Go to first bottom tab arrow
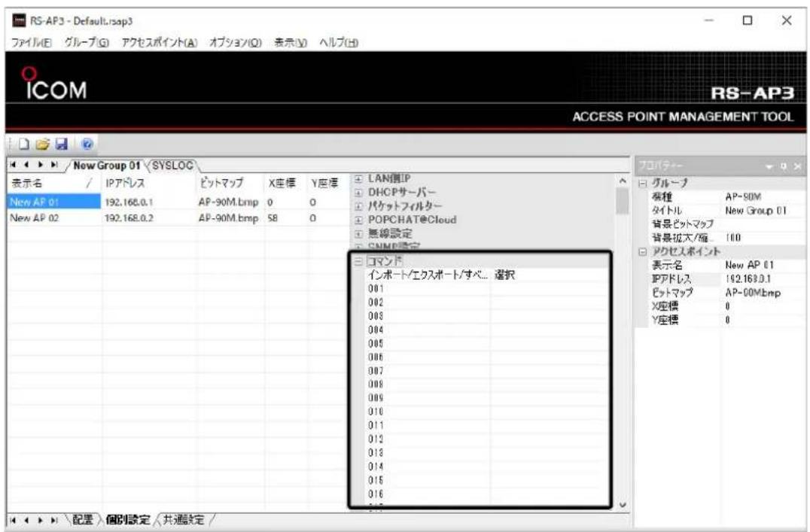Image resolution: width=810 pixels, height=532 pixels. pyautogui.click(x=14, y=520)
